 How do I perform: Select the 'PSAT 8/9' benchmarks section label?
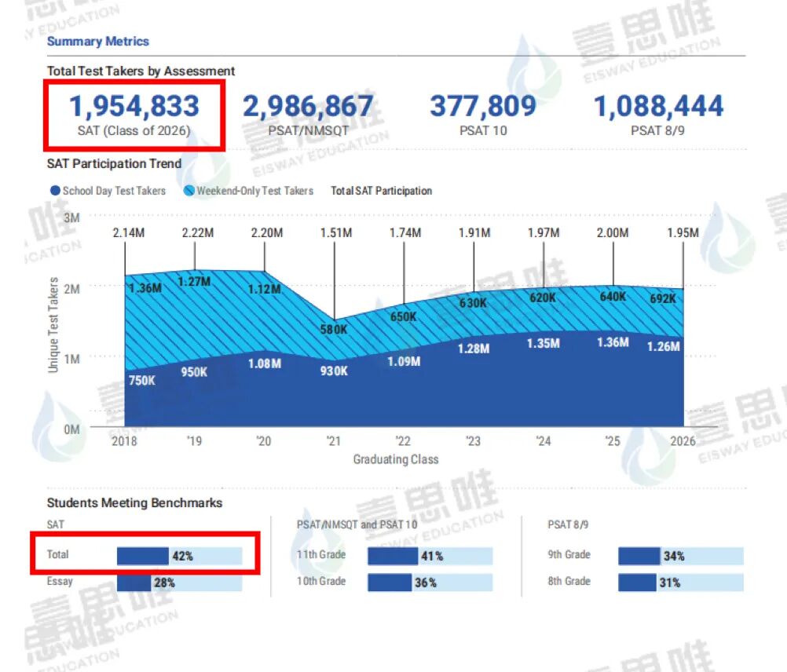pos(568,524)
